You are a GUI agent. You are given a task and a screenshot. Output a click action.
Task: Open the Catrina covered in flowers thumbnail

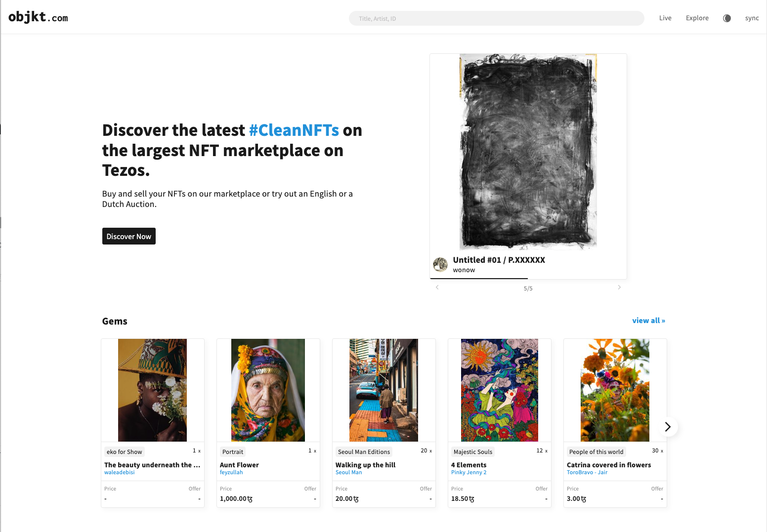[615, 390]
